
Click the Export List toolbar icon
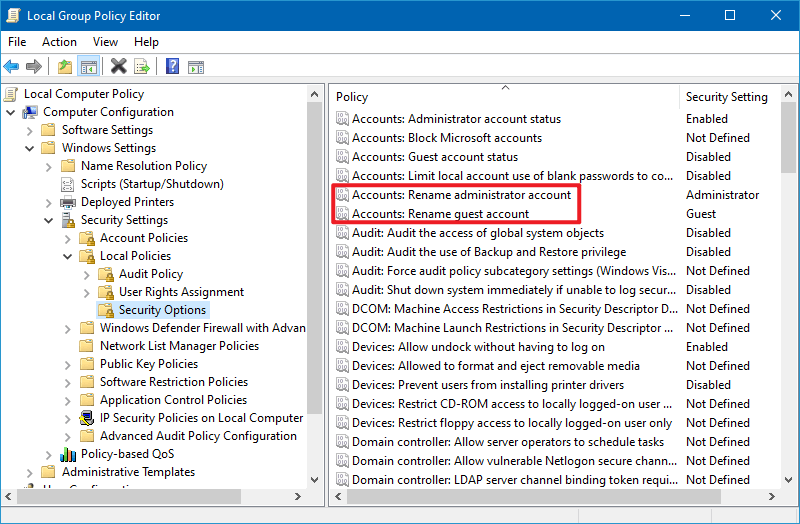[142, 67]
